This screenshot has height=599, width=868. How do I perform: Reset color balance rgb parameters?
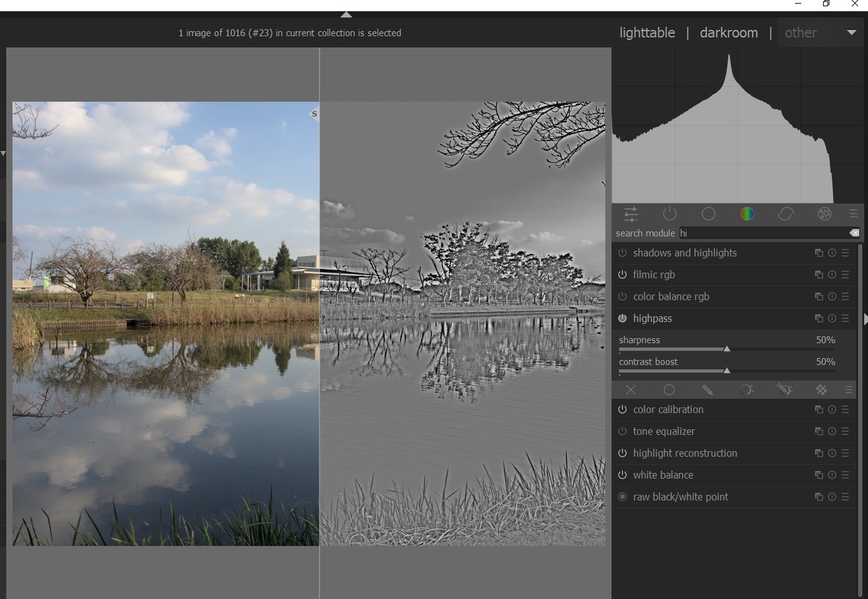tap(832, 297)
